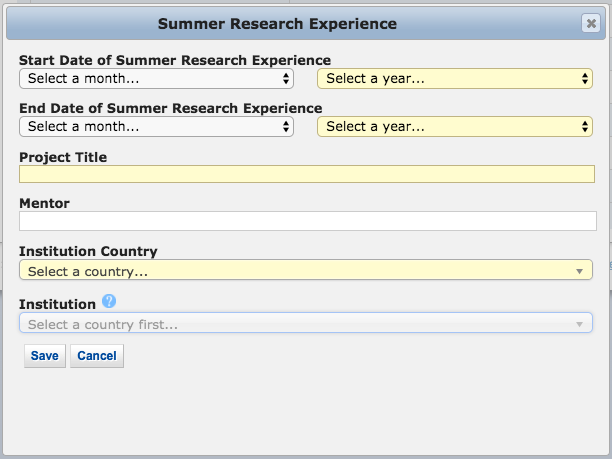
Task: Focus the Project Title text field
Action: pos(306,174)
